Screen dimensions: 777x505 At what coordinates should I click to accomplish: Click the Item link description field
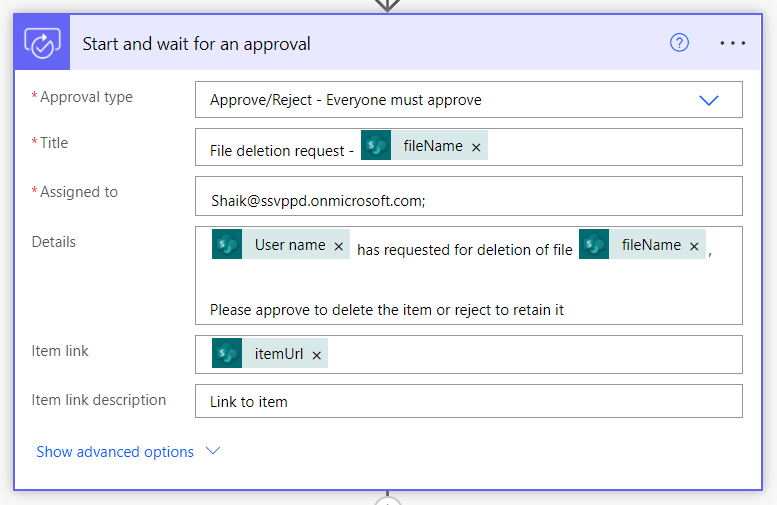(469, 401)
